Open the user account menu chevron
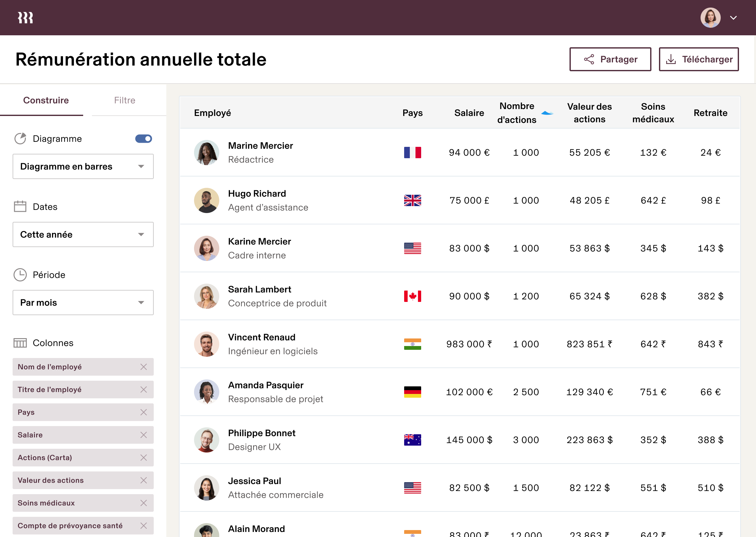The image size is (756, 537). point(733,18)
